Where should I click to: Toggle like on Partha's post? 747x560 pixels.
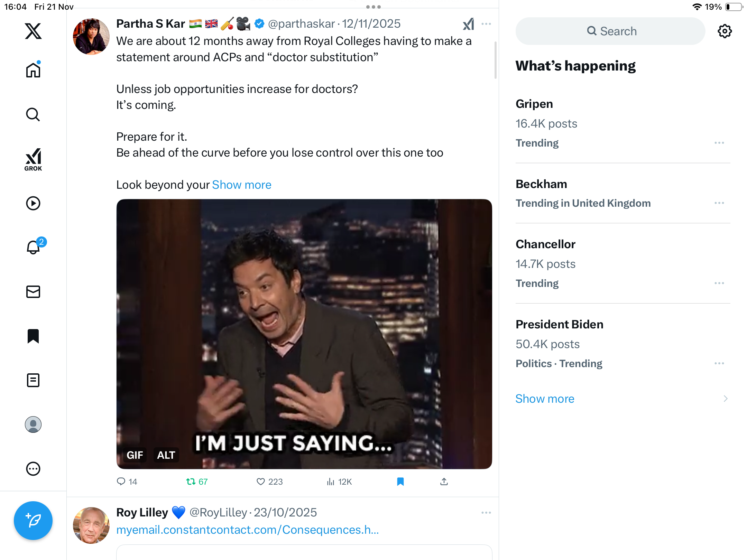click(261, 482)
